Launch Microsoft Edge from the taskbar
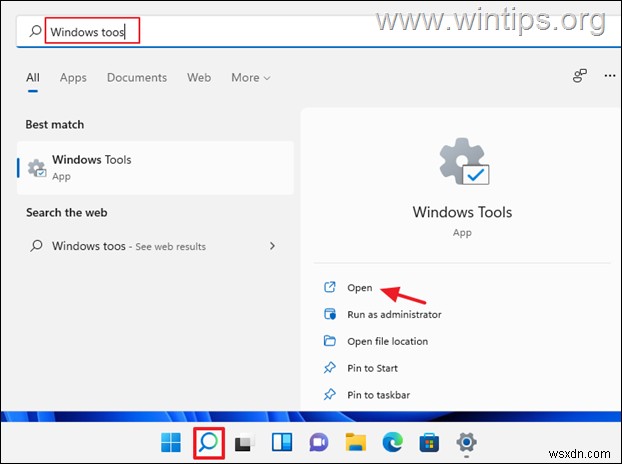The height and width of the screenshot is (464, 622). point(393,442)
